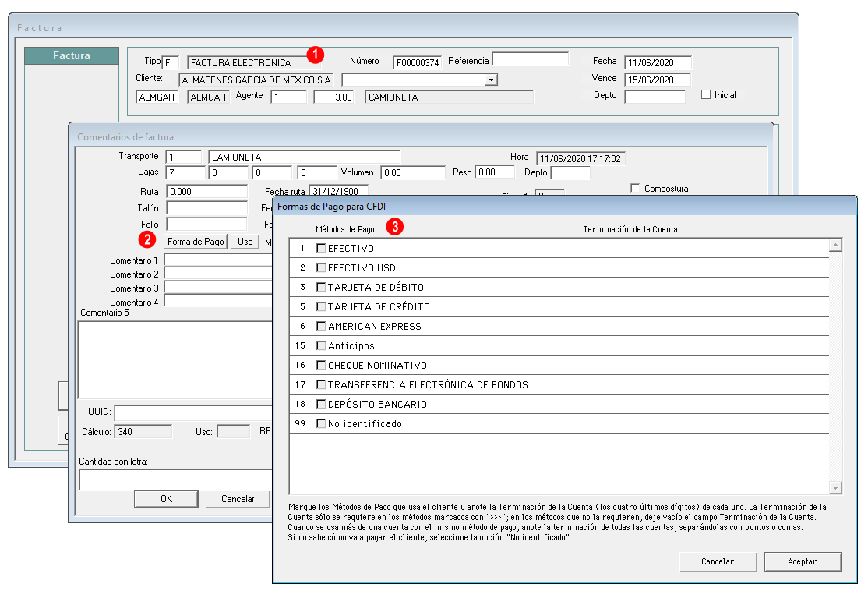Click the Tipo field containing F
The height and width of the screenshot is (591, 868).
(x=171, y=62)
